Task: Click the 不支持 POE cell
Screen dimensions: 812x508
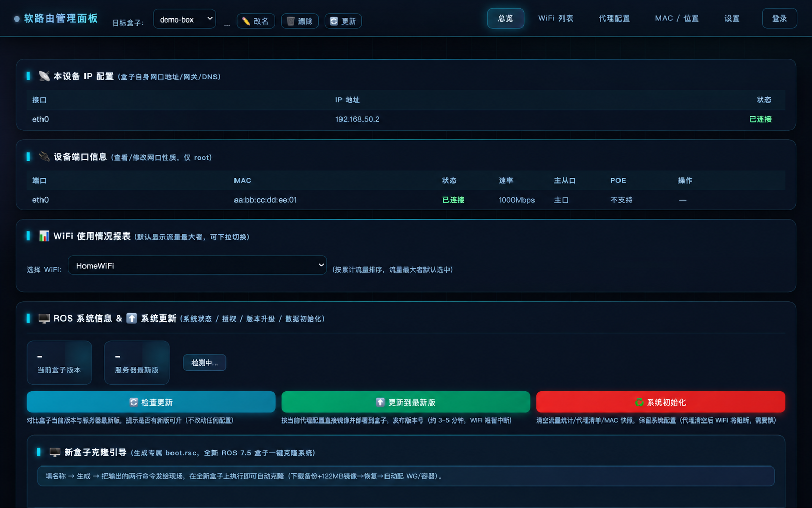Action: [x=622, y=200]
